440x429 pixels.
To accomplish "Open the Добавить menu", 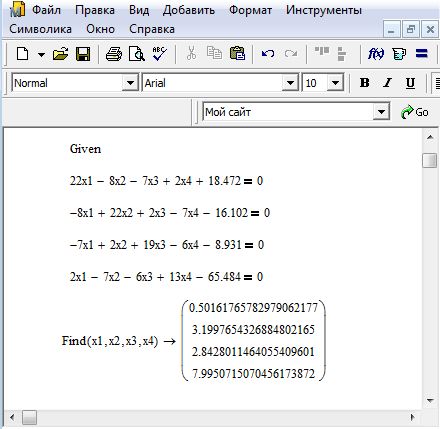I will coord(189,10).
